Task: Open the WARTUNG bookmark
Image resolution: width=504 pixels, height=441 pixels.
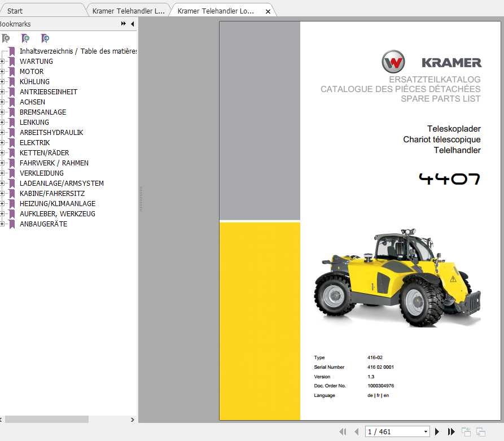Action: point(36,61)
